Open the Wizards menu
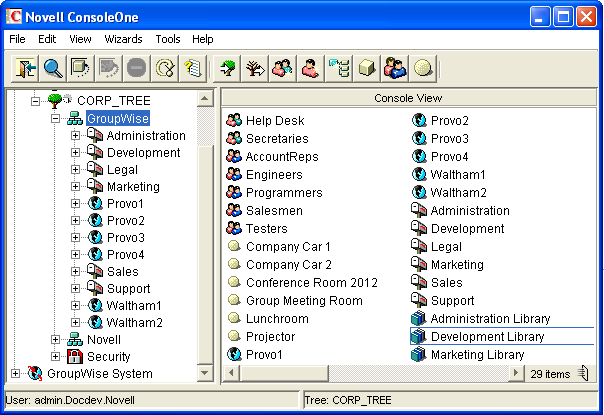This screenshot has width=604, height=415. [x=123, y=39]
